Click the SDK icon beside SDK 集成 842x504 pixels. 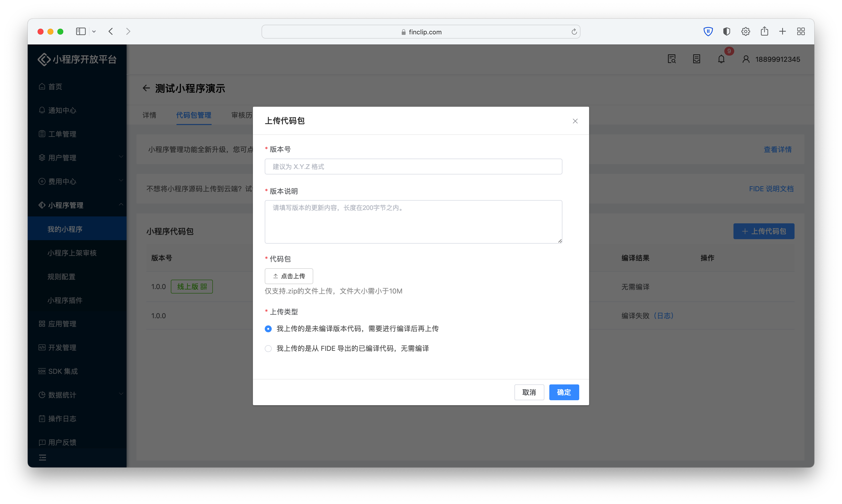42,371
